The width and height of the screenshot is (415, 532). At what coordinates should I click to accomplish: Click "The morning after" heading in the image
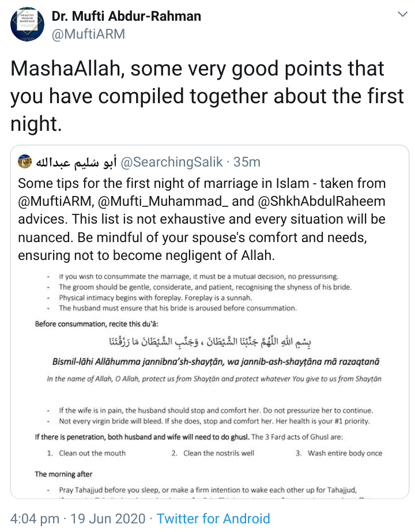(x=63, y=474)
